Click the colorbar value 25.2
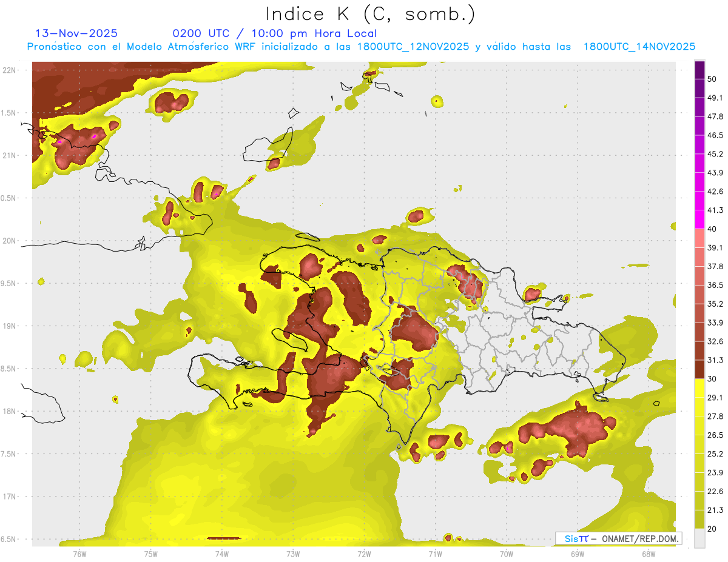The image size is (728, 562). [715, 455]
